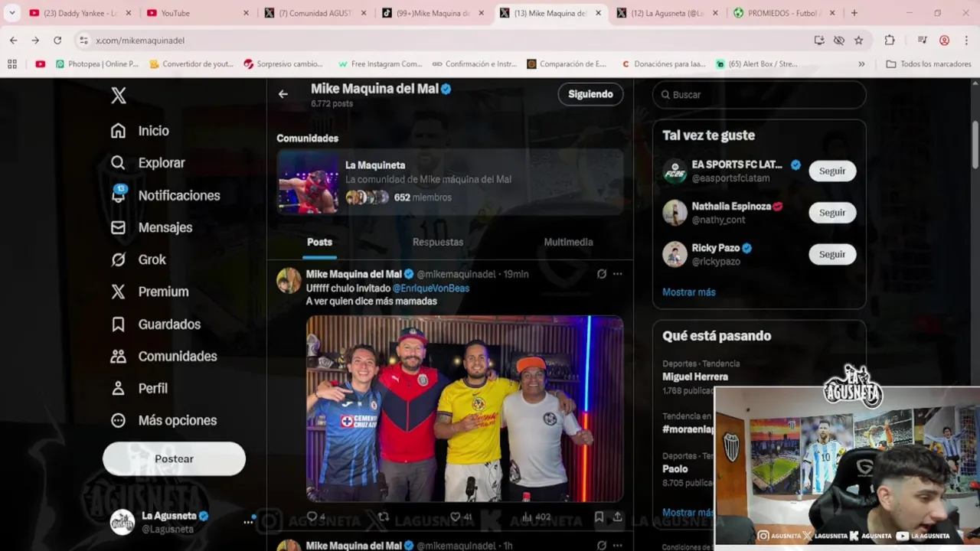Open Notificaciones bell in sidebar
This screenshot has width=980, height=551.
(x=165, y=195)
